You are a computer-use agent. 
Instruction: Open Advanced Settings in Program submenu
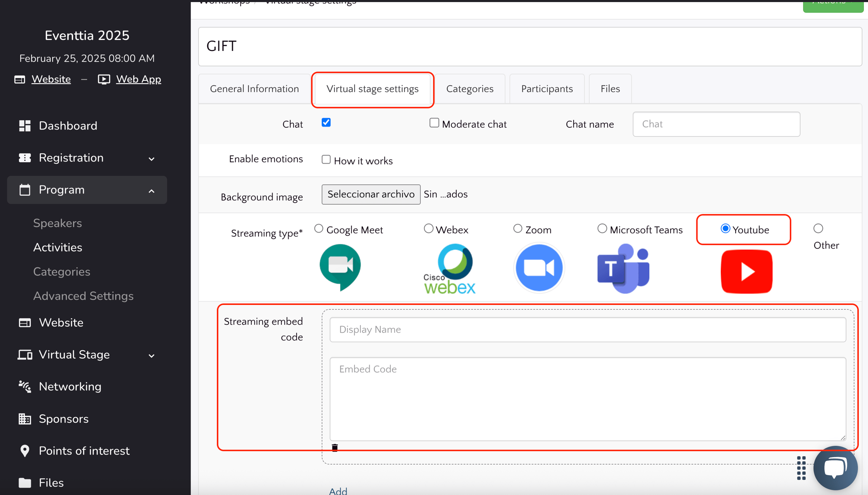[83, 296]
